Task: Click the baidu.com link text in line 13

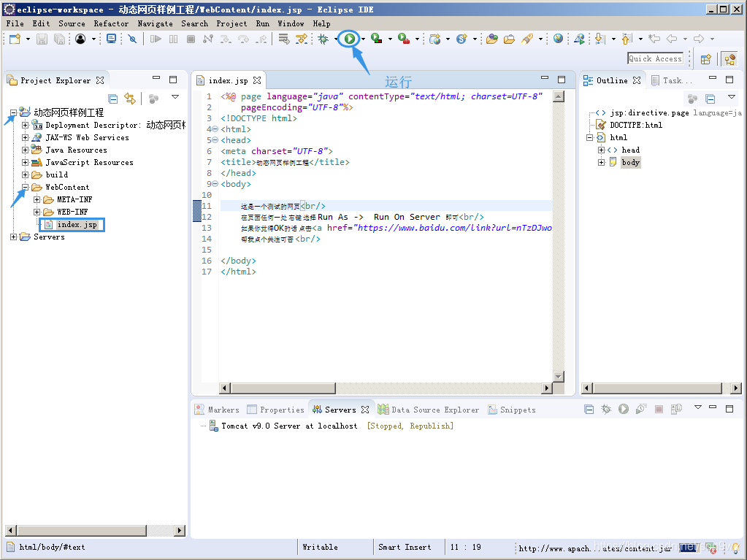Action: [454, 228]
